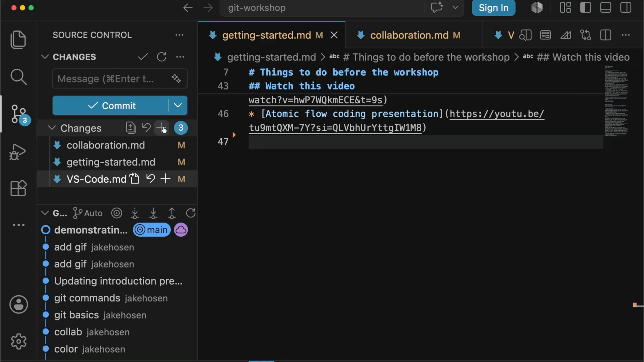Click the editor minimap

tap(616, 101)
